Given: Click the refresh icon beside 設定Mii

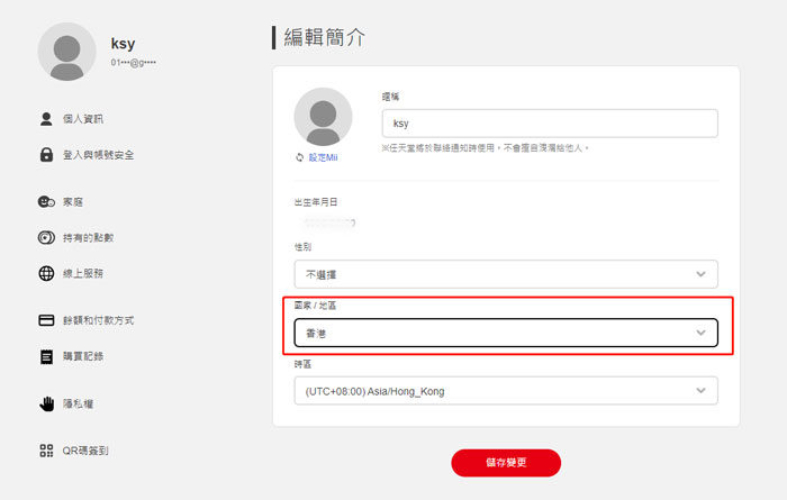Looking at the screenshot, I should tap(300, 158).
